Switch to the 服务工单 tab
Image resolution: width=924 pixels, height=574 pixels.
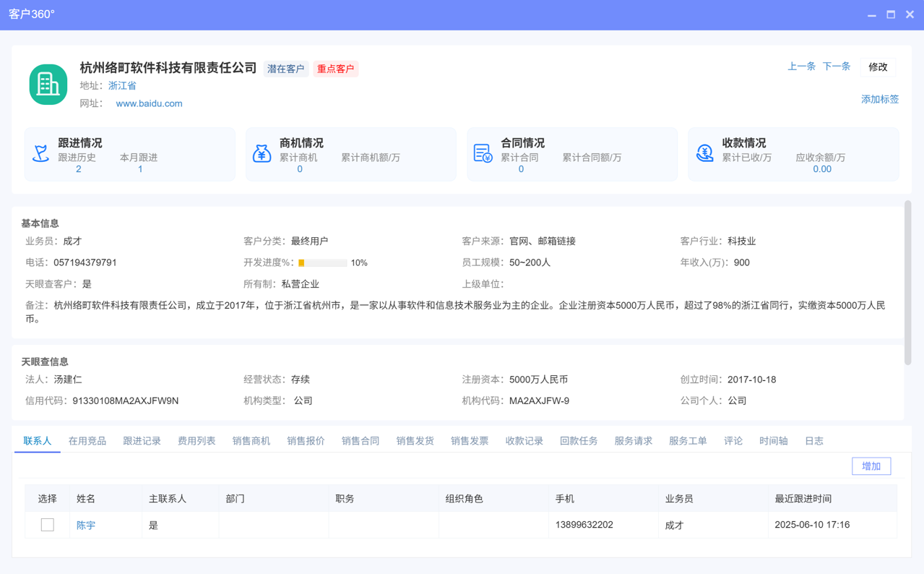coord(688,440)
